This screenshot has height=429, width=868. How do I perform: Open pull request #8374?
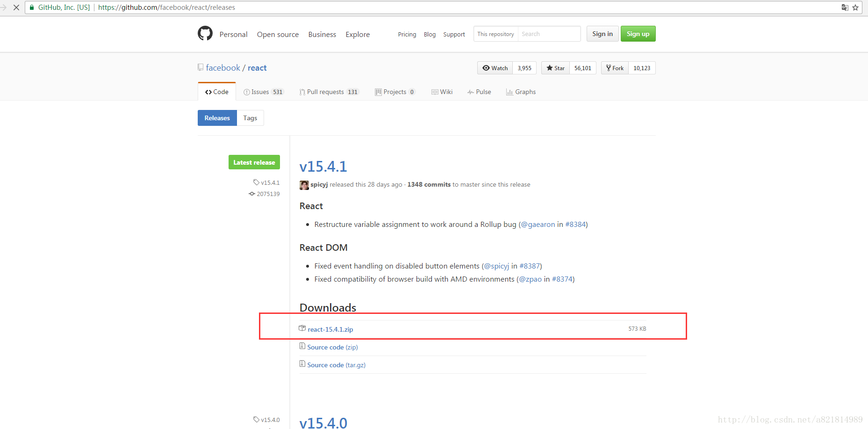(x=562, y=279)
